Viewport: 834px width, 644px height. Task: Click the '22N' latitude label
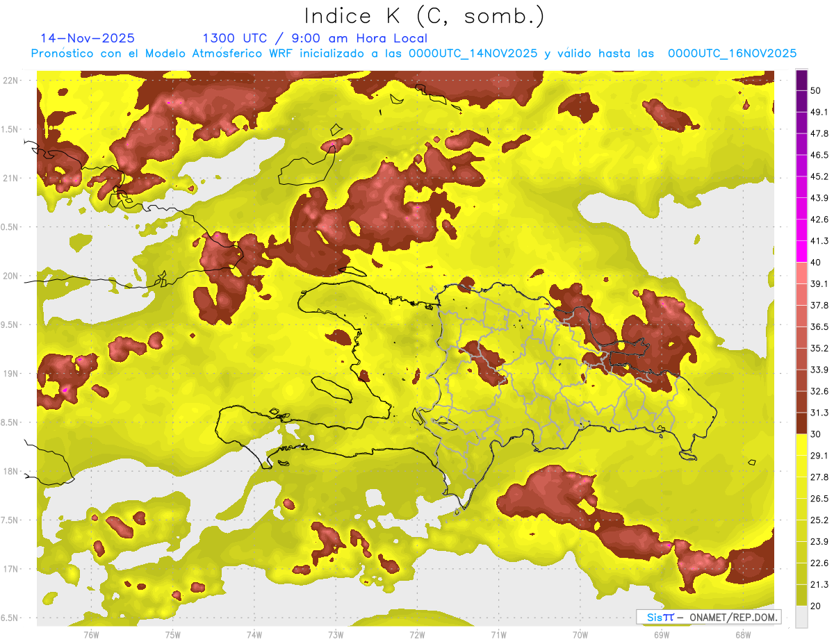click(x=11, y=81)
